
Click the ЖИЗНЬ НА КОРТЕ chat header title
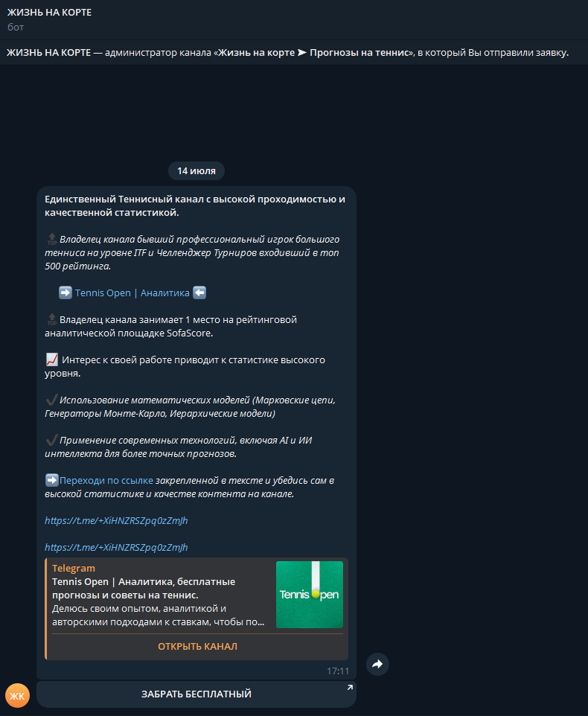click(49, 13)
